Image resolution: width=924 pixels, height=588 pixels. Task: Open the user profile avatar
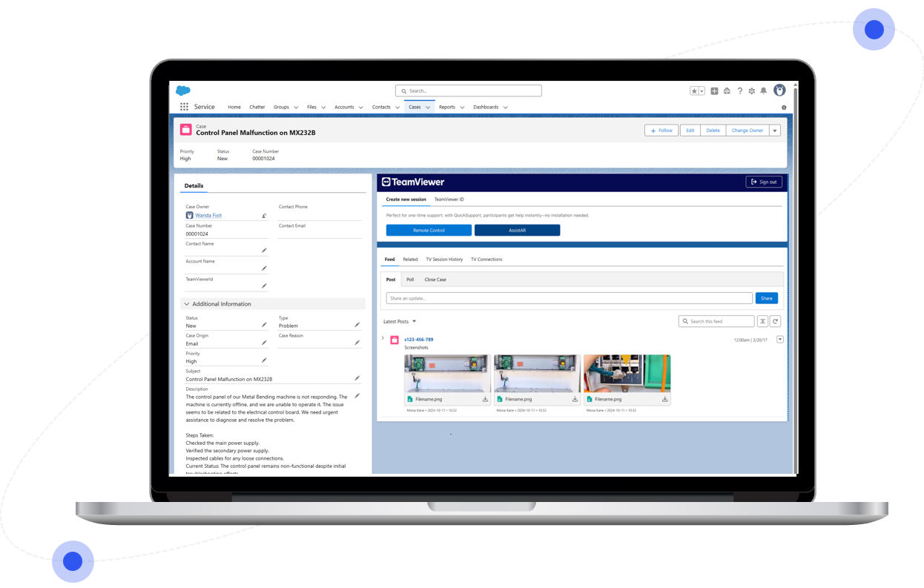[x=779, y=90]
